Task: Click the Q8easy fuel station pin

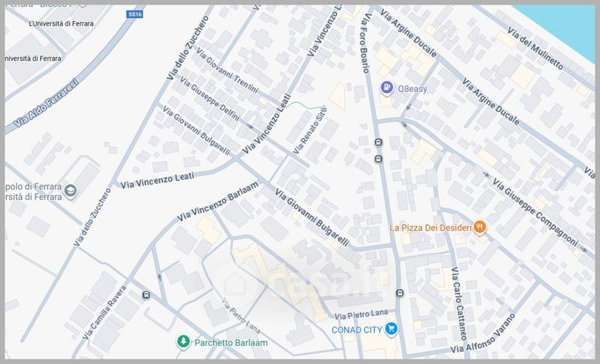Action: tap(387, 88)
